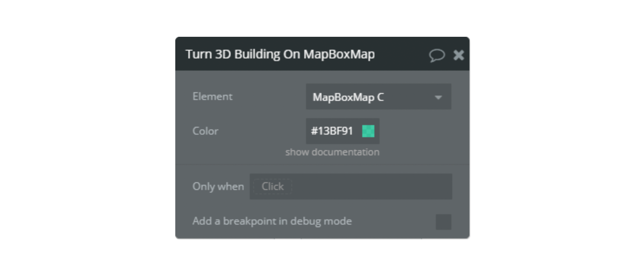Click the dropdown arrow on the Element selector

pos(438,97)
